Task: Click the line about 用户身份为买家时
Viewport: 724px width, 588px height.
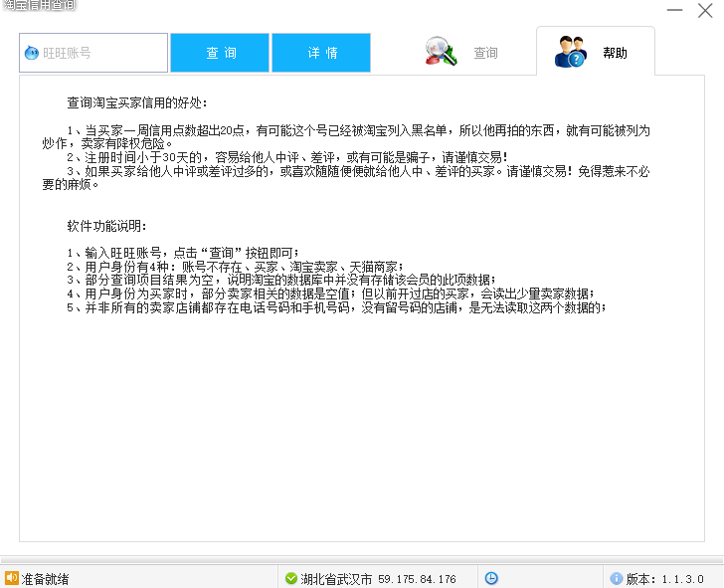Action: tap(330, 294)
